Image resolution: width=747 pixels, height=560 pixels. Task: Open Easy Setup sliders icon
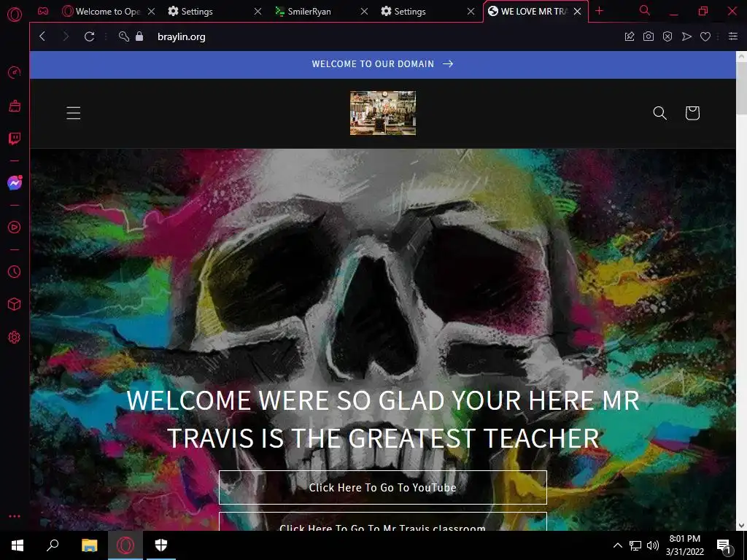click(x=733, y=36)
